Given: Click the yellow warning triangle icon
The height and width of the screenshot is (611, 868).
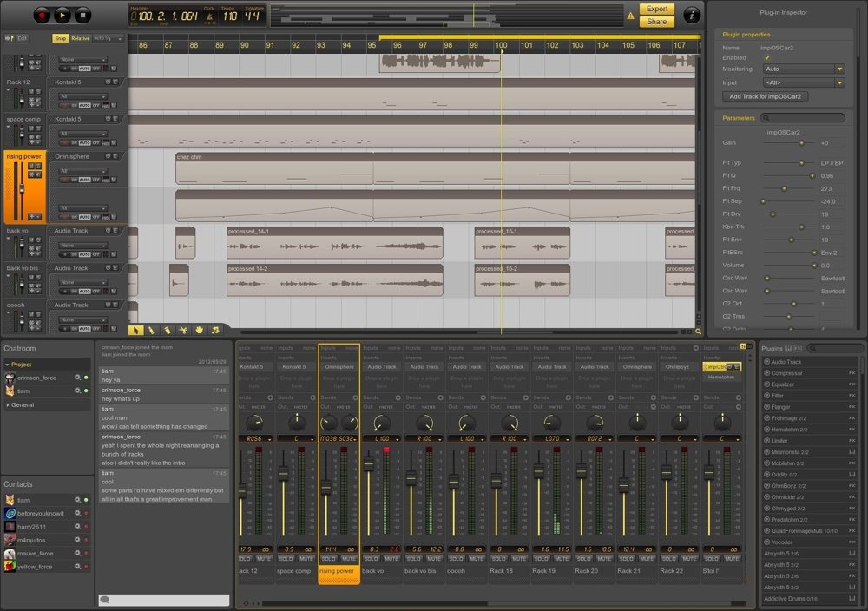Looking at the screenshot, I should tap(630, 16).
